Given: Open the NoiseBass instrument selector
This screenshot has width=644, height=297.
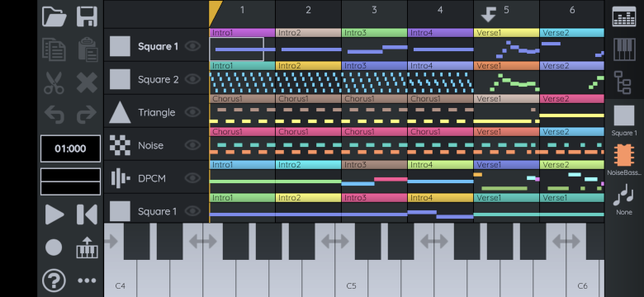Looking at the screenshot, I should tap(624, 159).
